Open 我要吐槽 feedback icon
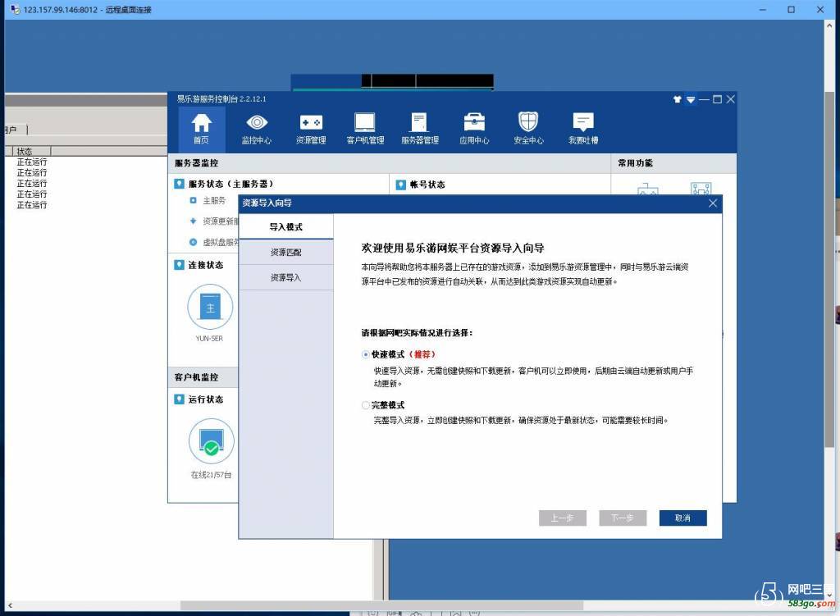The image size is (840, 616). tap(583, 129)
